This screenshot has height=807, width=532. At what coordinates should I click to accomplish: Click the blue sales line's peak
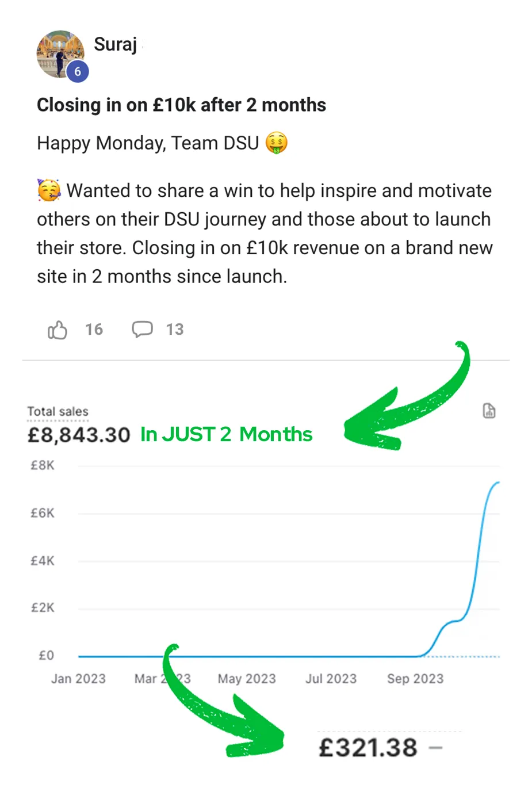tap(497, 483)
